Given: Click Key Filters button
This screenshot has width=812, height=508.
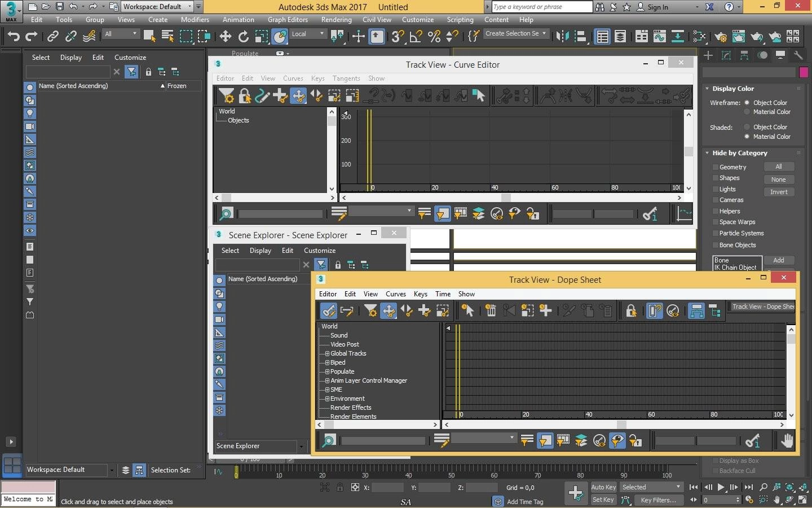Looking at the screenshot, I should point(658,500).
